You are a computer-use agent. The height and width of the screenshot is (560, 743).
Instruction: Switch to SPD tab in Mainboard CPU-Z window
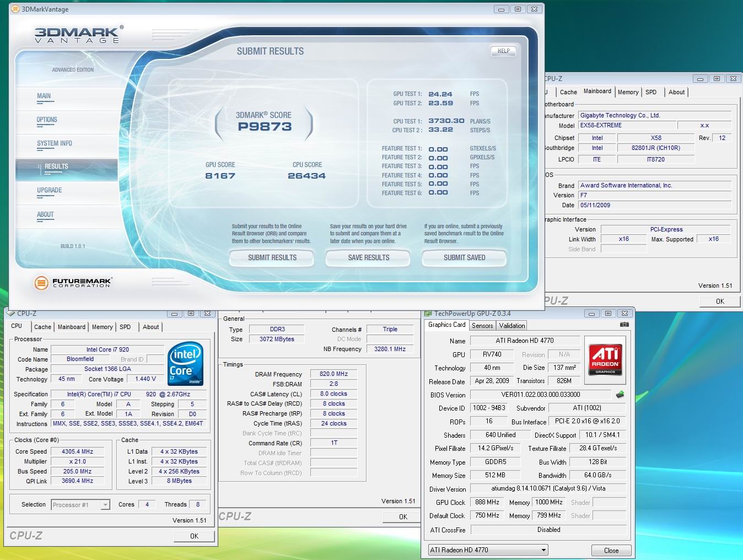tap(651, 92)
